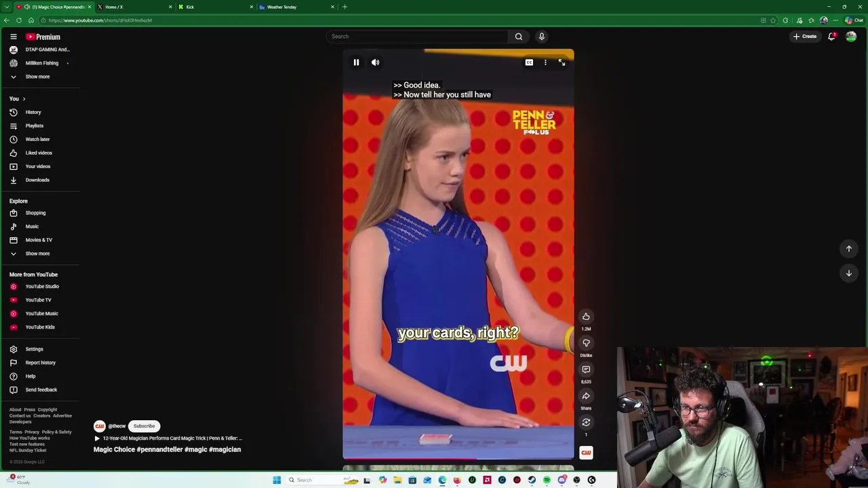Open the browser Chat copilot button
868x488 pixels.
point(854,20)
